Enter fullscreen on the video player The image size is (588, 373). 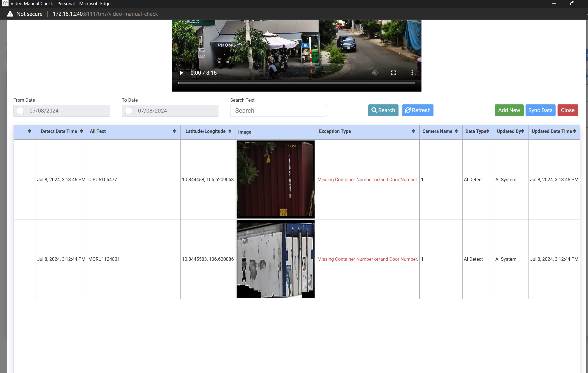pyautogui.click(x=393, y=73)
